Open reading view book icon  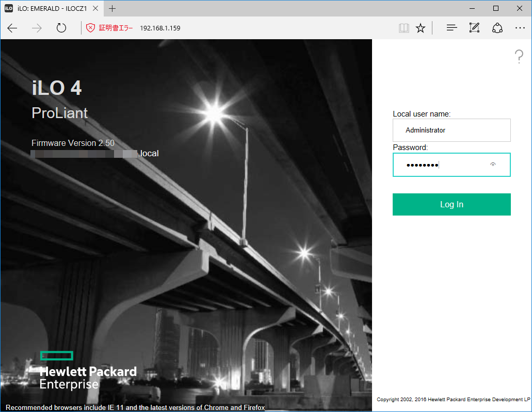[404, 28]
